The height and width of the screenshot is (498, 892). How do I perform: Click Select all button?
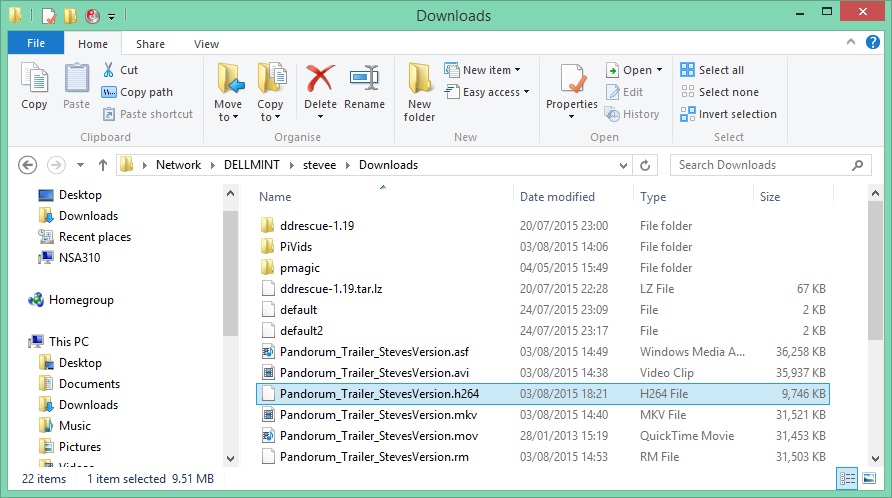[712, 70]
